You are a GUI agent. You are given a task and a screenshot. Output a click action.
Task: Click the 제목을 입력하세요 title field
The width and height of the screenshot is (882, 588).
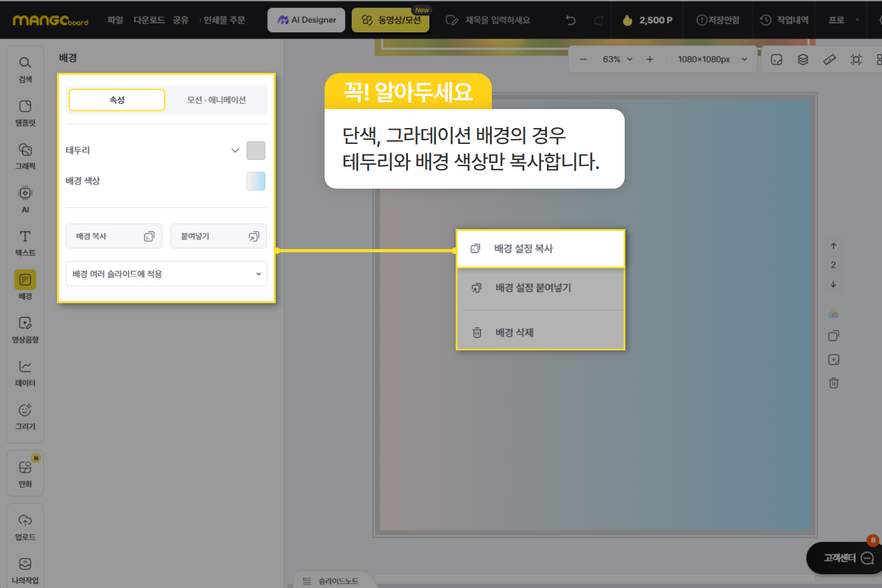[497, 20]
